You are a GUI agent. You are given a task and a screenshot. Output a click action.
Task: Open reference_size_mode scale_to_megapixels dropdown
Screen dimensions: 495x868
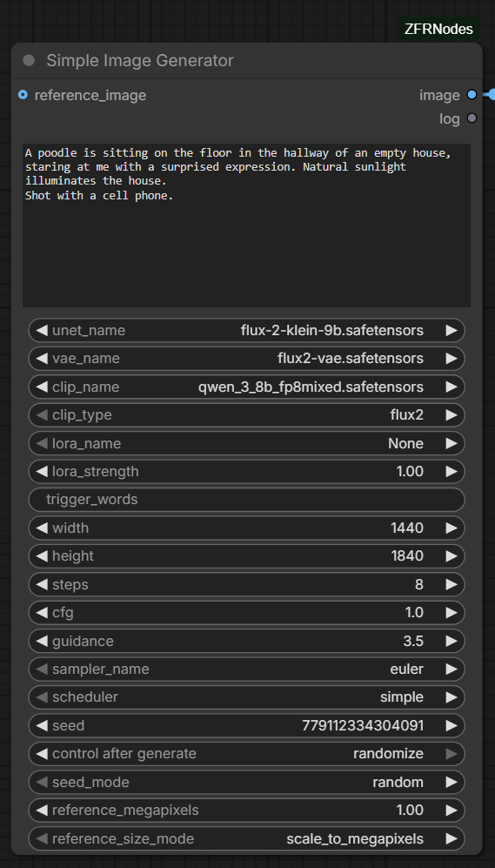click(247, 838)
